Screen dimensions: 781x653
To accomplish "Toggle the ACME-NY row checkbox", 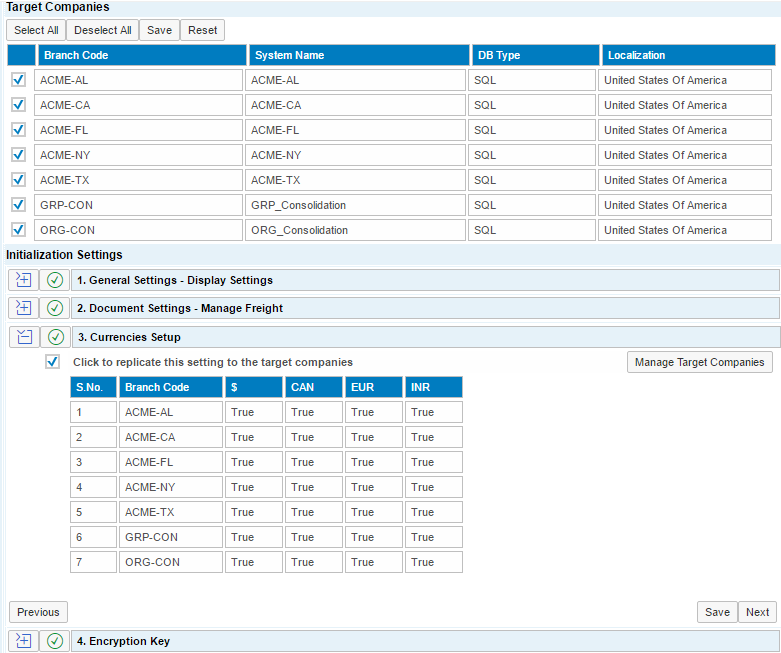I will point(18,155).
